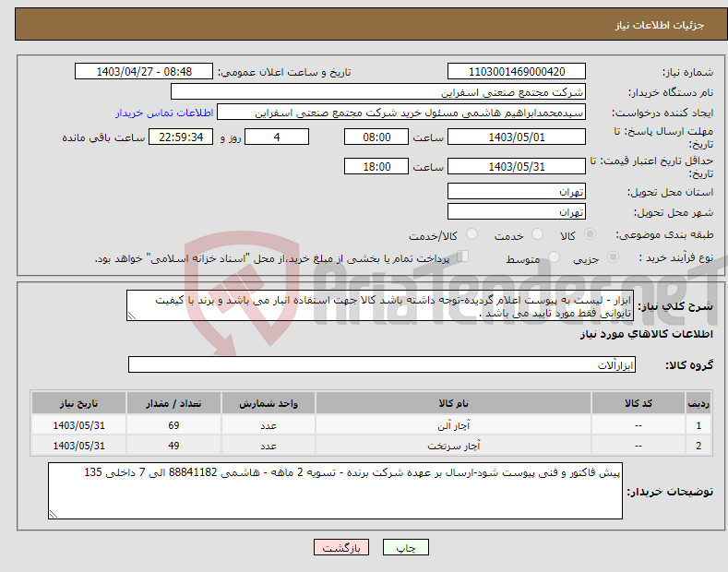The height and width of the screenshot is (572, 728).
Task: Click row number 1 cell
Action: coord(698,425)
